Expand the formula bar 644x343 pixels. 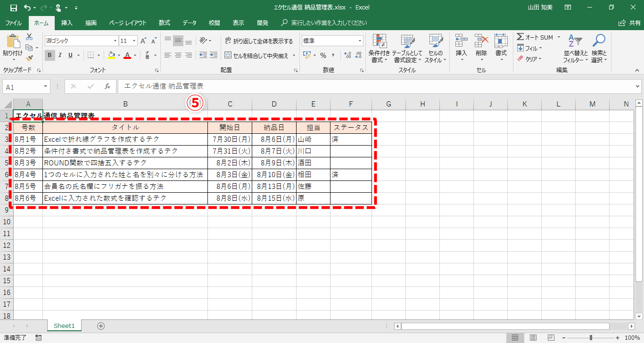[638, 87]
